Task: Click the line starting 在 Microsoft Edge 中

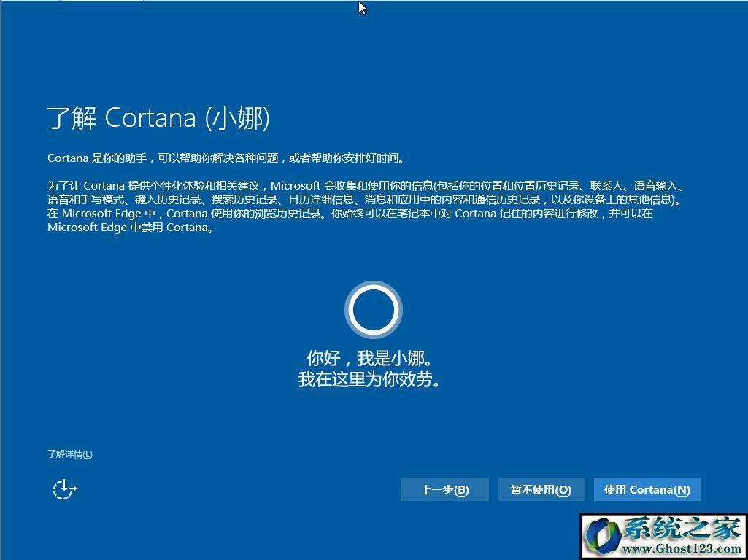Action: pyautogui.click(x=350, y=214)
